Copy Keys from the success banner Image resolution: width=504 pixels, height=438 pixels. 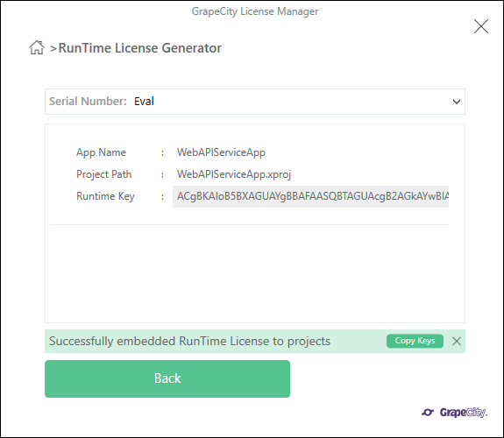[415, 341]
